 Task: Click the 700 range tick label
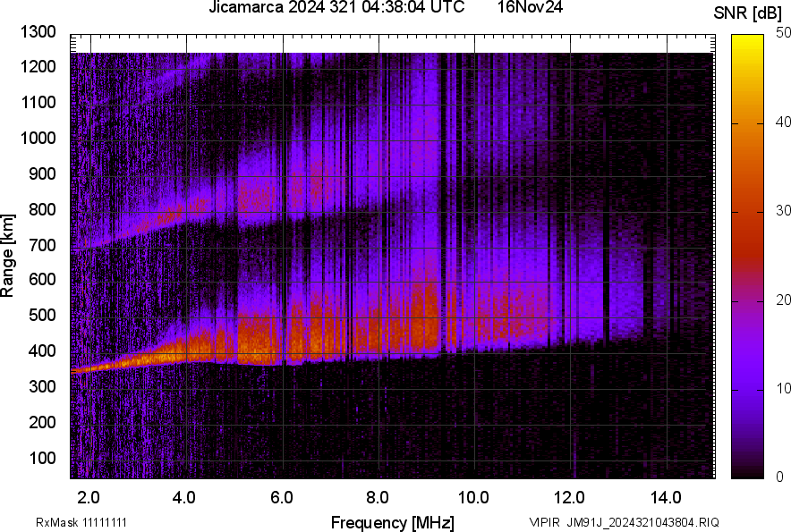pyautogui.click(x=42, y=245)
